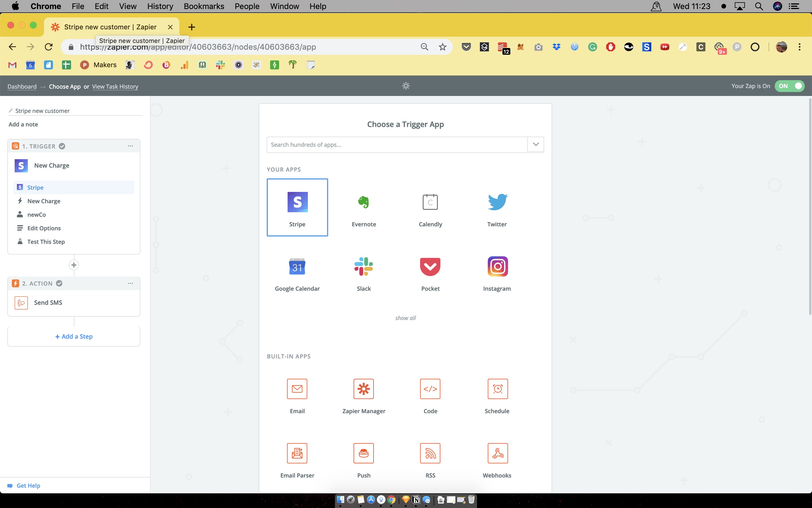Collapse the 1. Trigger step header
Viewport: 812px width, 508px height.
tap(74, 146)
